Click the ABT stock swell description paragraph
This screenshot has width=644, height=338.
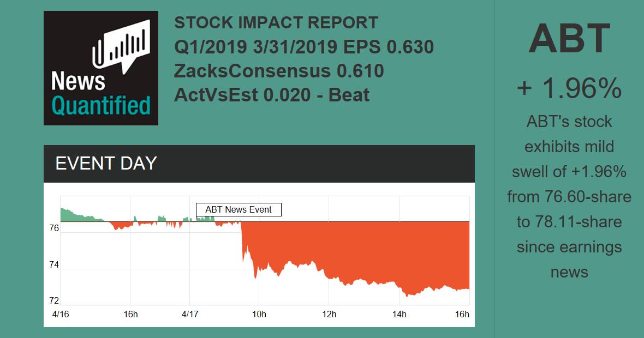coord(569,196)
